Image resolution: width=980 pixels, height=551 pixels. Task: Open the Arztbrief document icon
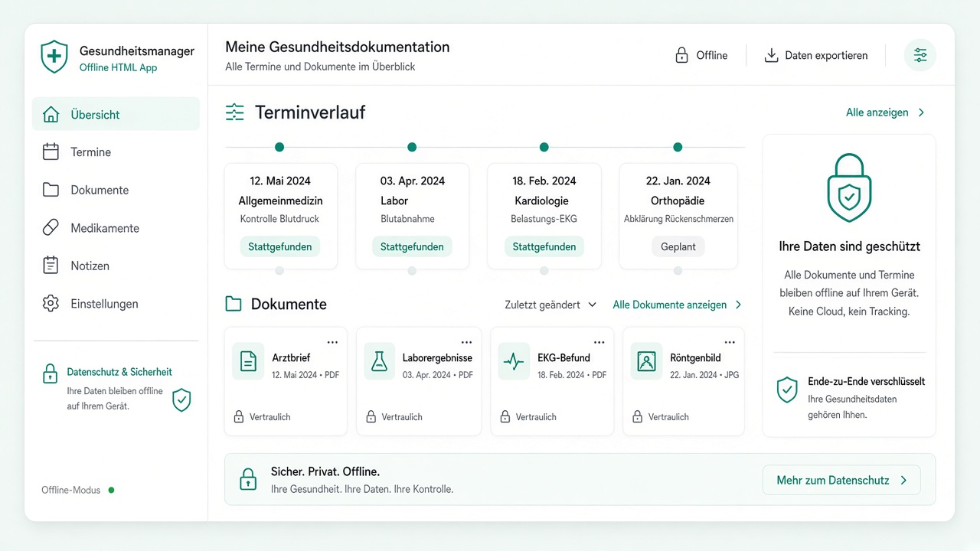(x=248, y=361)
